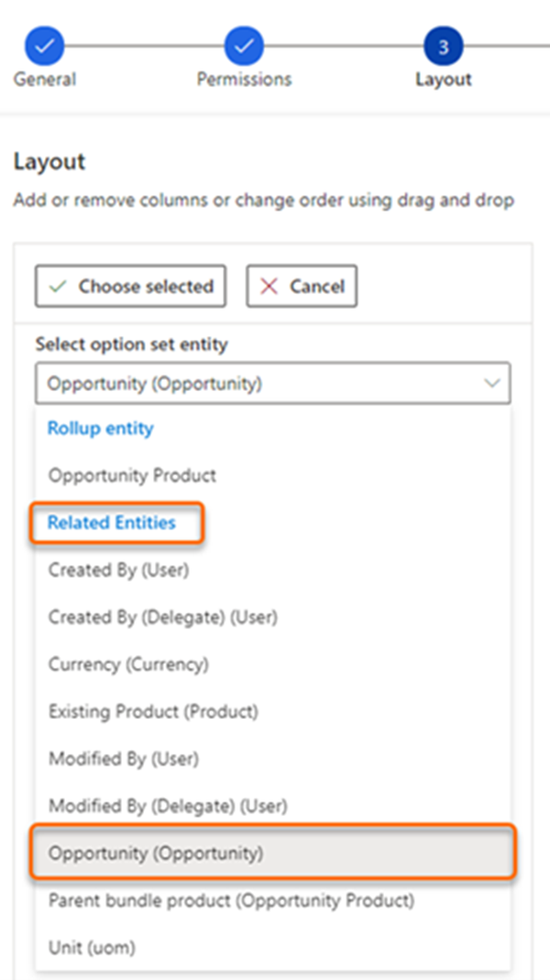Select Unit (uom) from the list
This screenshot has width=550, height=980.
point(92,948)
